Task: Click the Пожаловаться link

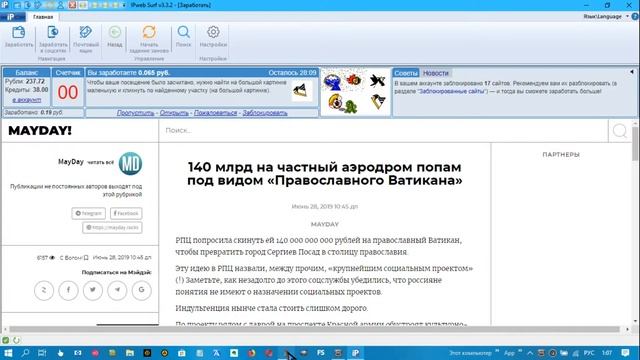Action: pos(215,113)
